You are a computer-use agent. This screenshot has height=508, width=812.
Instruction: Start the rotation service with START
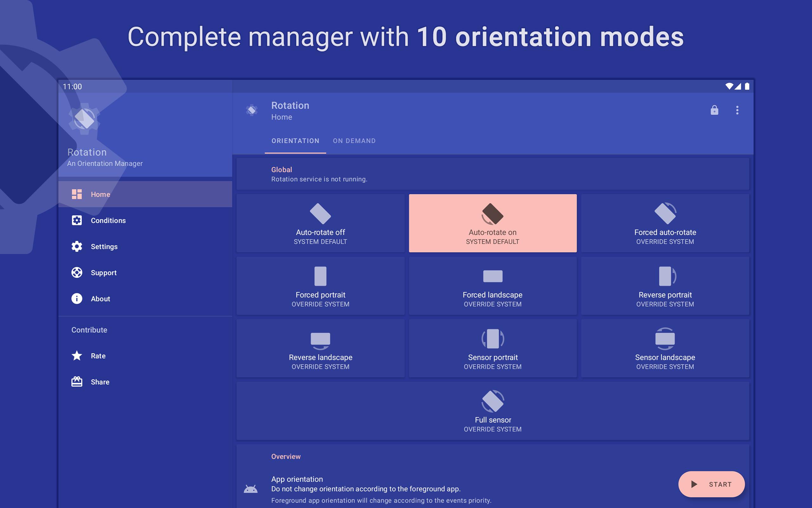[711, 484]
